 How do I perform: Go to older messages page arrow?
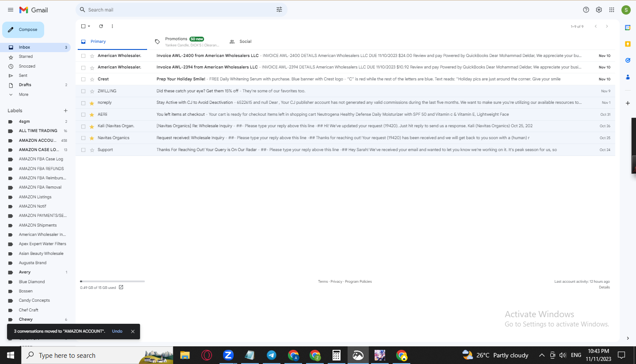pyautogui.click(x=607, y=27)
